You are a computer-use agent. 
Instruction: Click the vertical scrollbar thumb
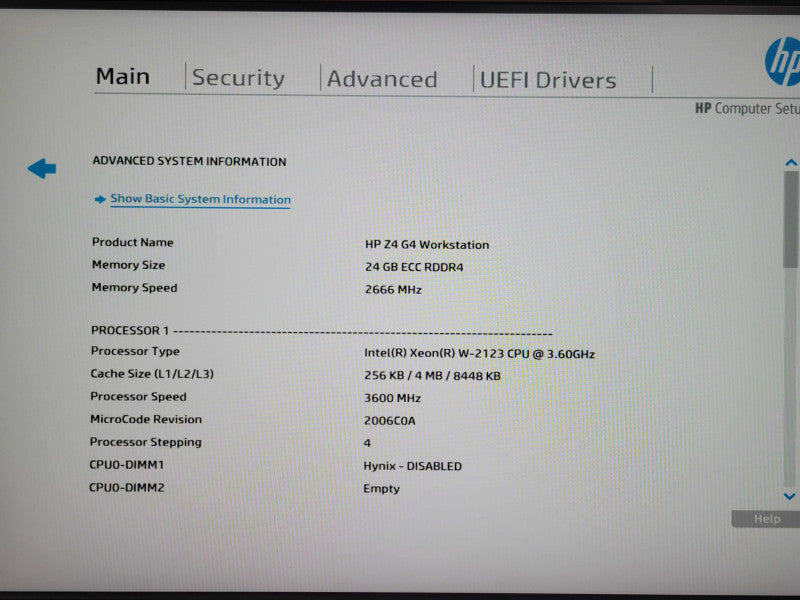coord(791,219)
